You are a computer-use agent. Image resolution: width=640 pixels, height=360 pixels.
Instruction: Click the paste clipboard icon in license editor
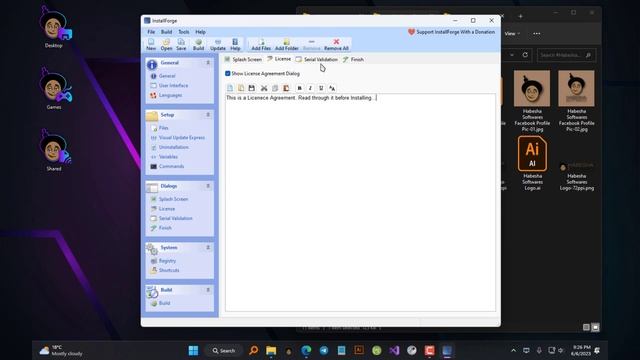[x=286, y=88]
